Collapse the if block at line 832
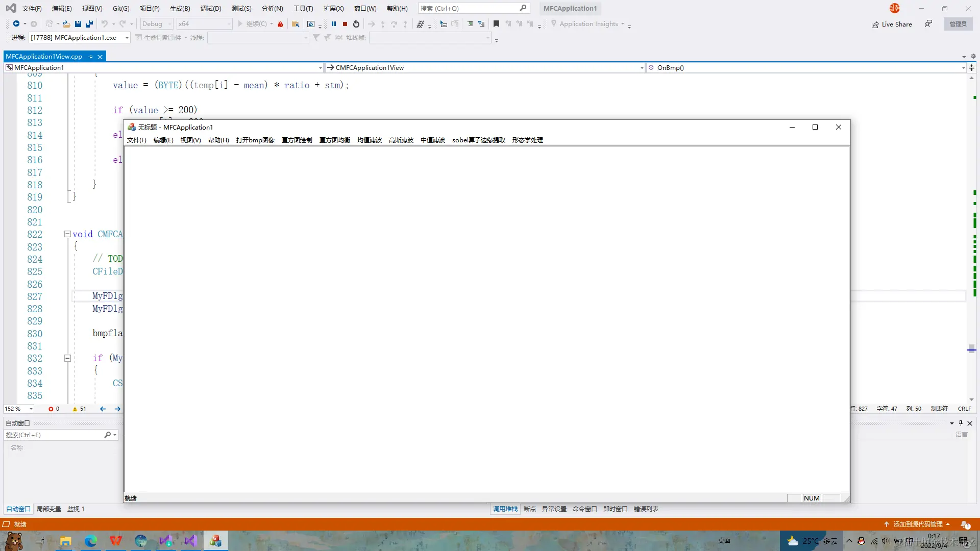Viewport: 980px width, 551px height. (67, 358)
